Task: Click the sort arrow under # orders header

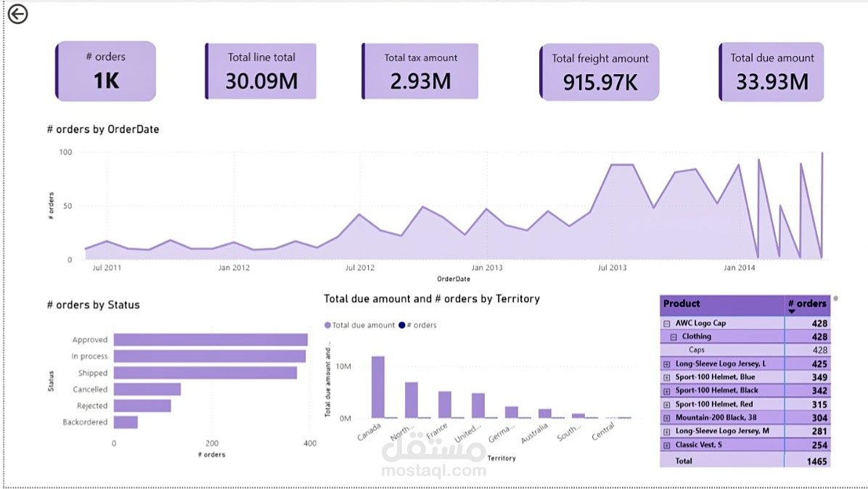Action: pos(792,311)
